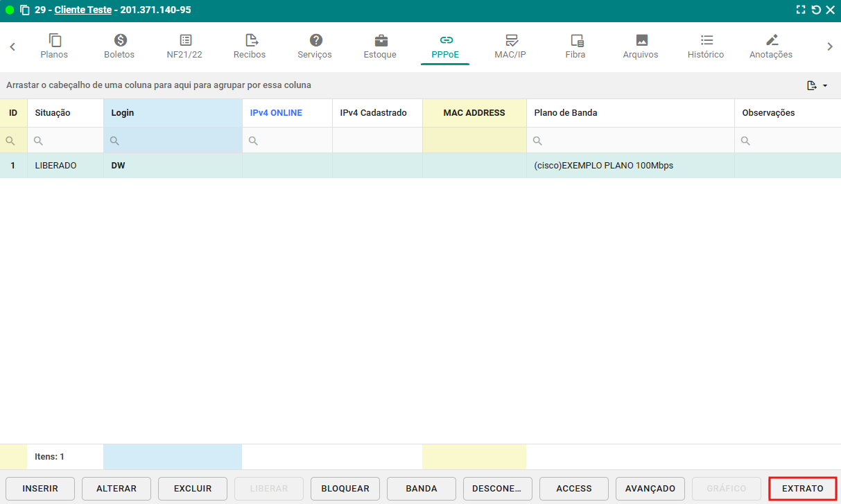Click the BLOQUEAR button
The width and height of the screenshot is (841, 504).
click(345, 489)
